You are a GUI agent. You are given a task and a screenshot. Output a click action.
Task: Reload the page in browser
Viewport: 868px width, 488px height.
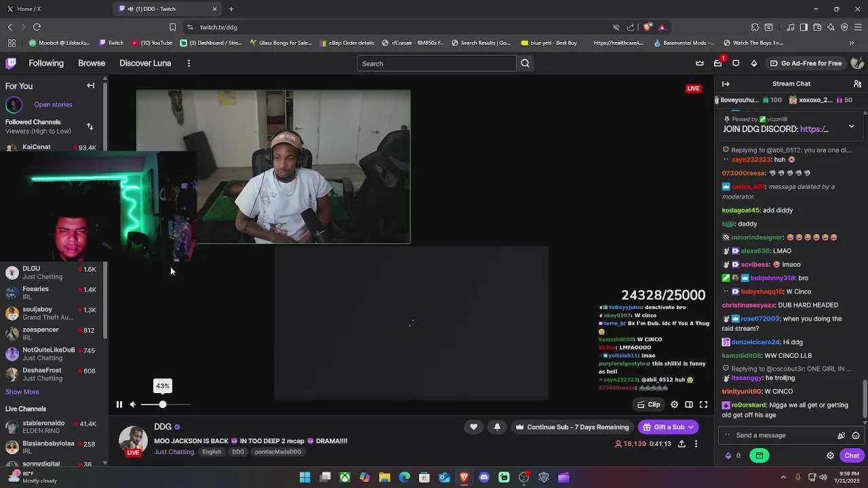(x=37, y=27)
